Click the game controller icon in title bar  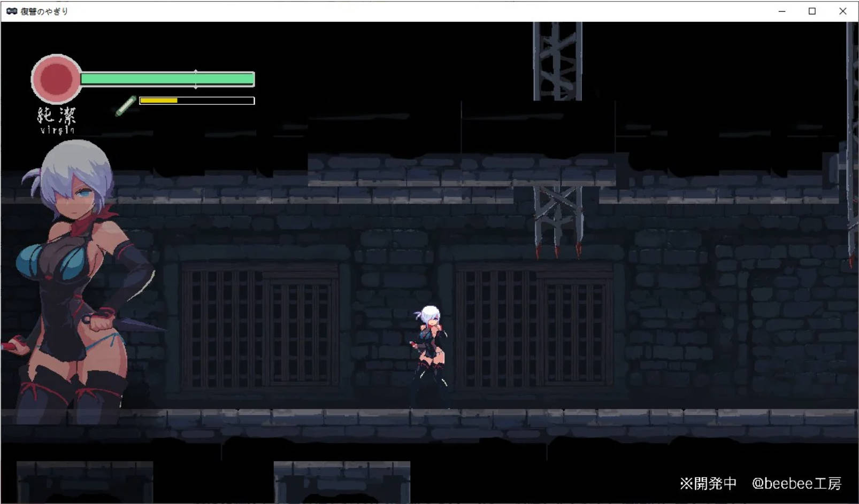[11, 11]
